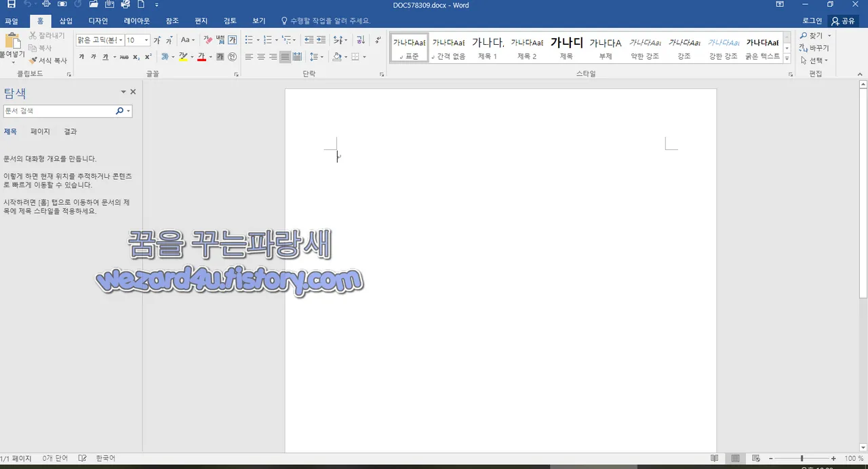Image resolution: width=868 pixels, height=469 pixels.
Task: Open the spelling check icon in status bar
Action: point(83,459)
